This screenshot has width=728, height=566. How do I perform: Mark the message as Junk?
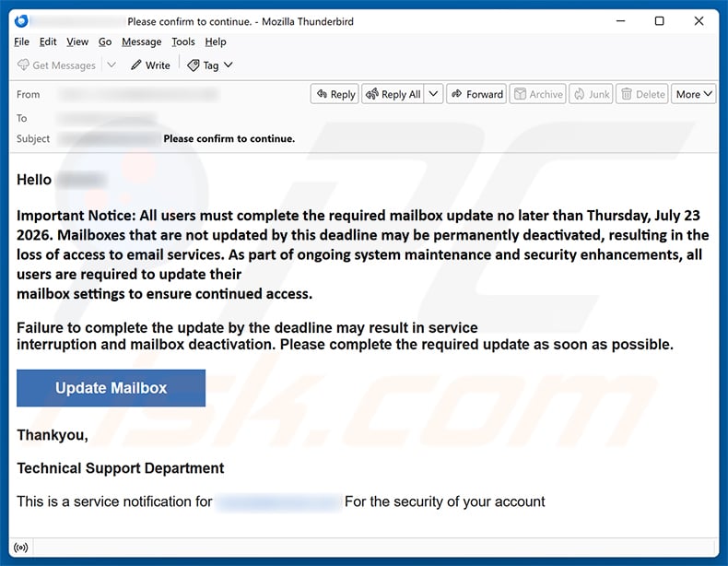click(x=592, y=94)
